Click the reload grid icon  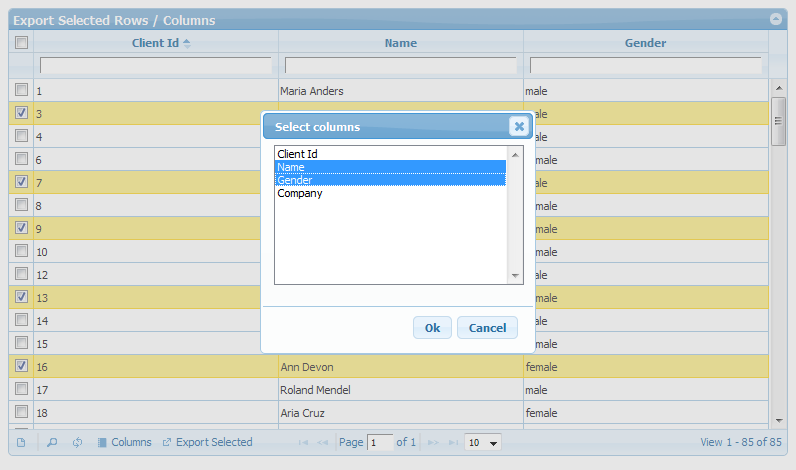pos(77,442)
